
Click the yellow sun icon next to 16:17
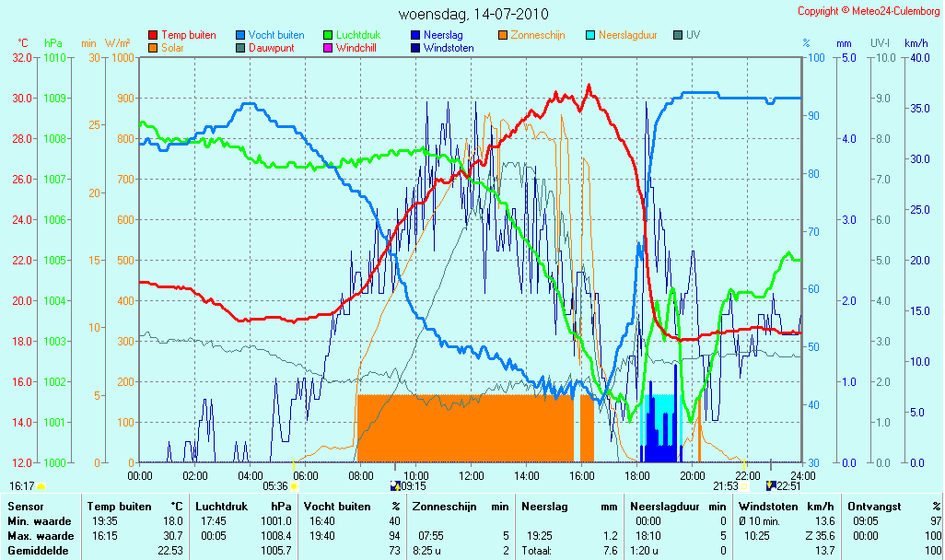[41, 486]
